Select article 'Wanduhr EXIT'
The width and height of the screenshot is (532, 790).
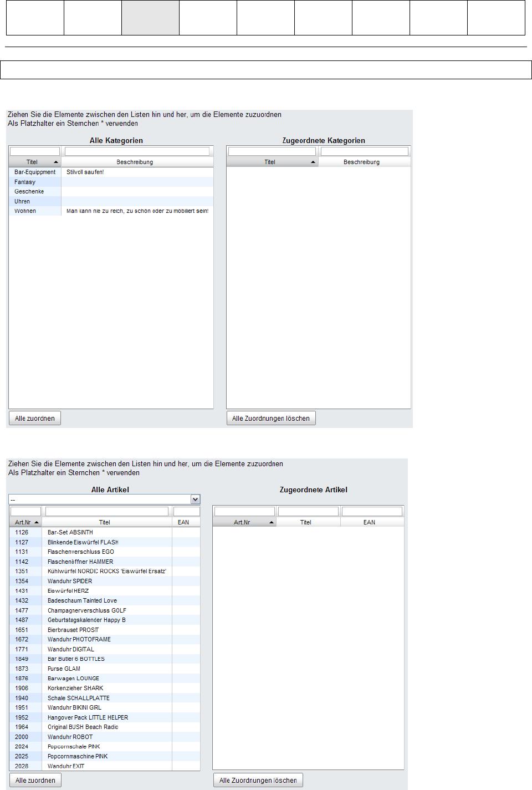(105, 766)
